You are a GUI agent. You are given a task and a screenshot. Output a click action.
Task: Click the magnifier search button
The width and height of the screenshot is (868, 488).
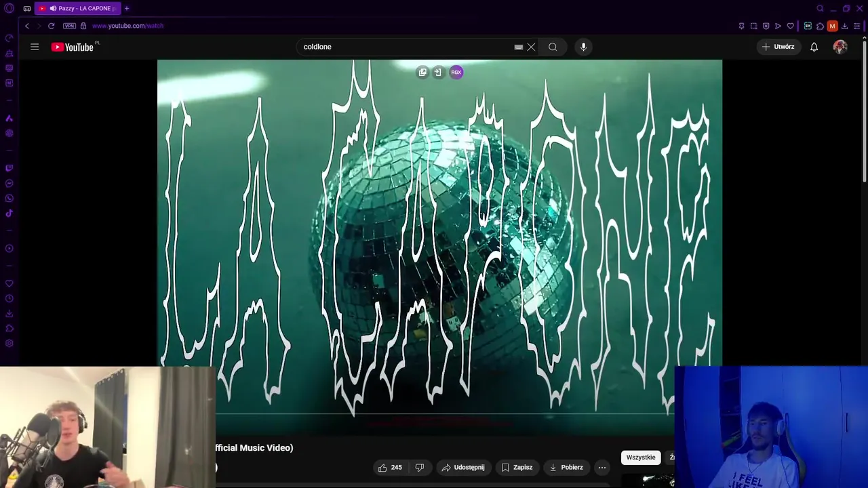(553, 47)
